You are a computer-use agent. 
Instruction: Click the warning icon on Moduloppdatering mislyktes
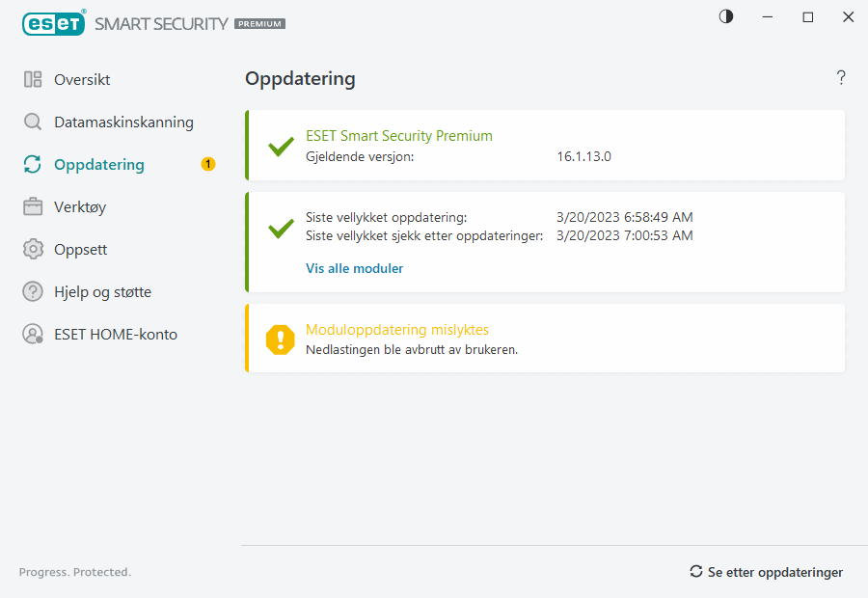coord(280,339)
